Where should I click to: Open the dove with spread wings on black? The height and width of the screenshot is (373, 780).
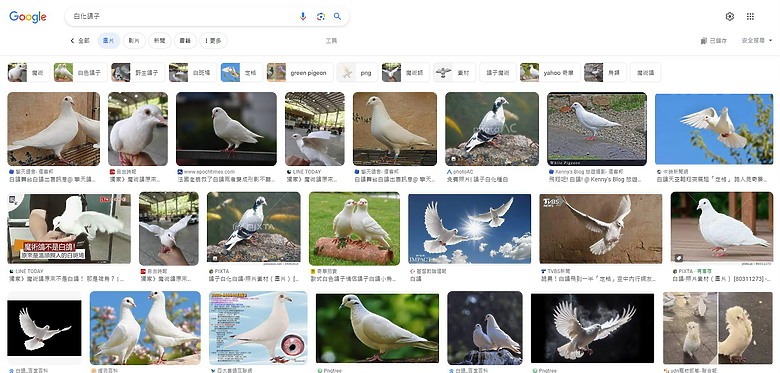point(592,328)
